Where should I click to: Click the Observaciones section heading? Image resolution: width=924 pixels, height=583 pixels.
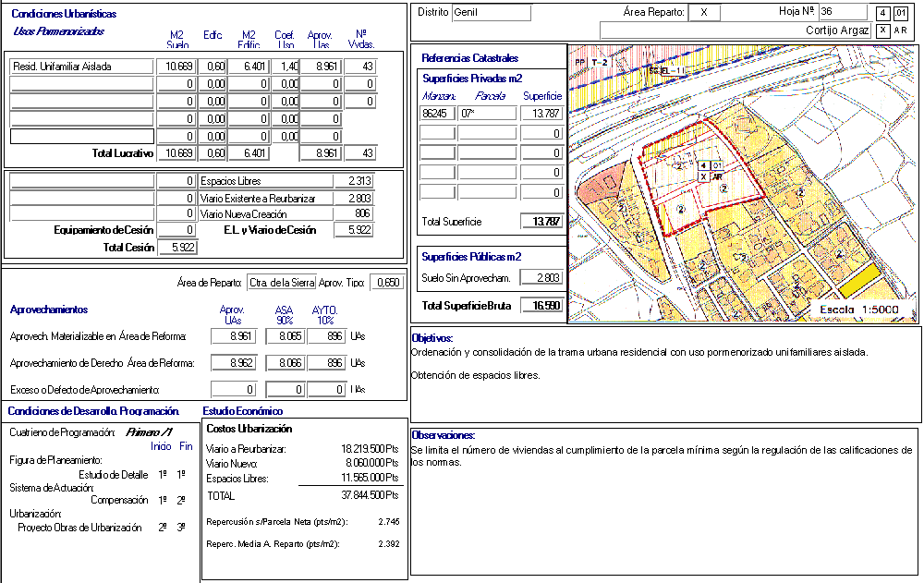tap(443, 435)
